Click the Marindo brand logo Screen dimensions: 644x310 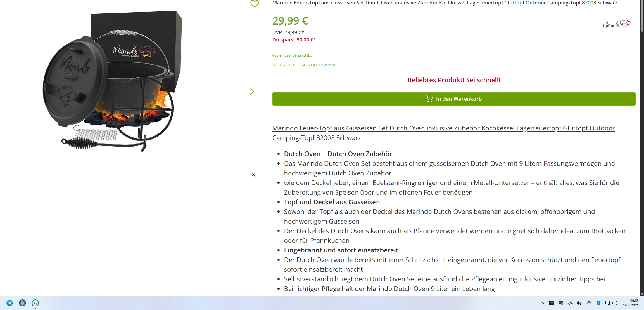pos(617,24)
